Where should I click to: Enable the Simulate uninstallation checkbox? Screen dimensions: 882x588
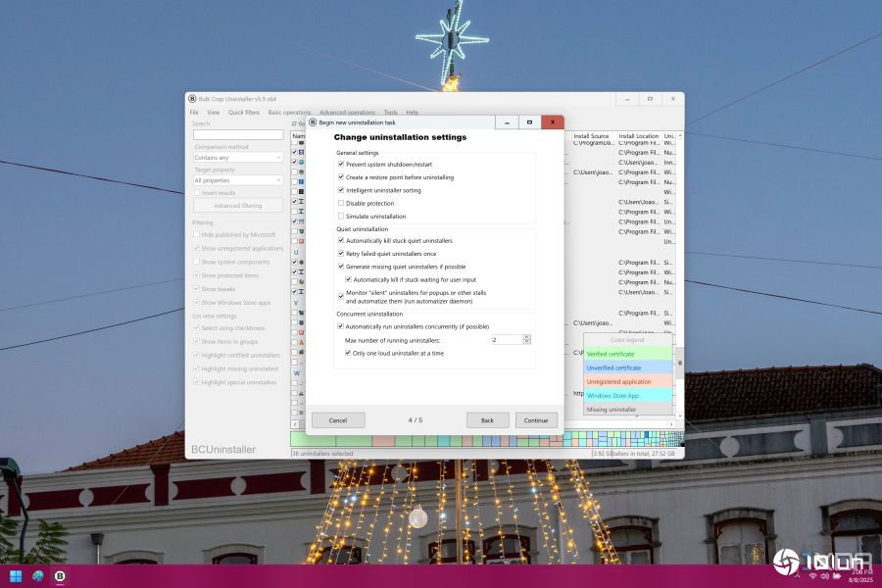tap(341, 216)
